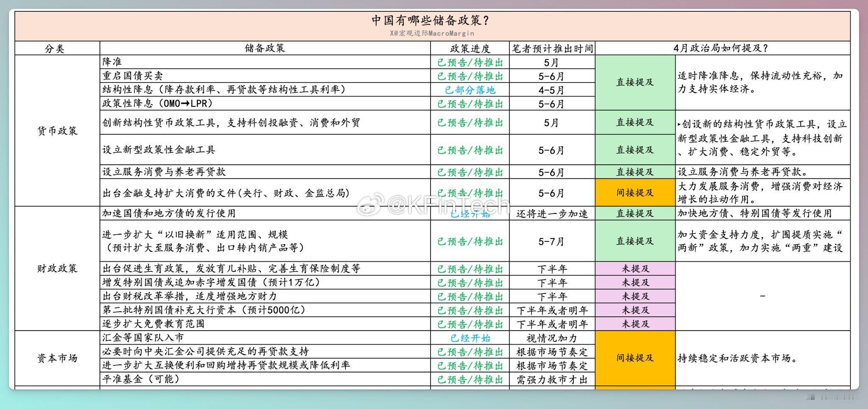Click "增发特别国债或追加赤字增发国债" cell
This screenshot has width=868, height=409.
pos(265,282)
